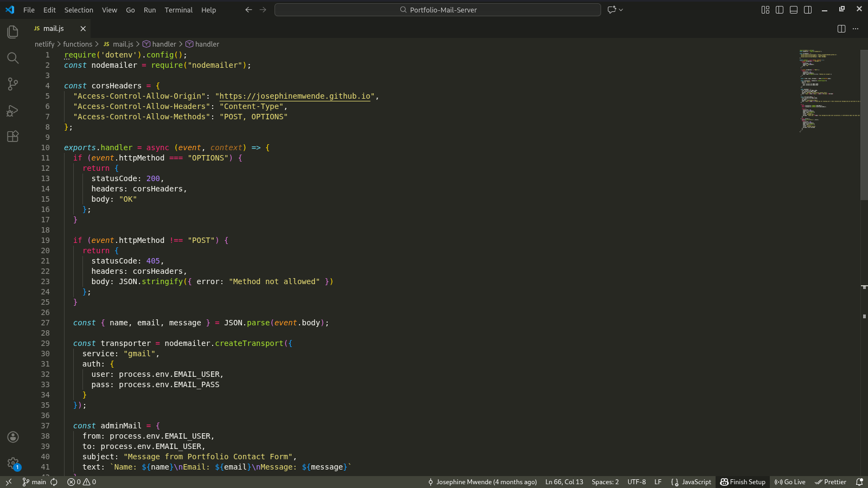This screenshot has width=868, height=488.
Task: Toggle the secondary sidebar visibility
Action: [x=807, y=9]
